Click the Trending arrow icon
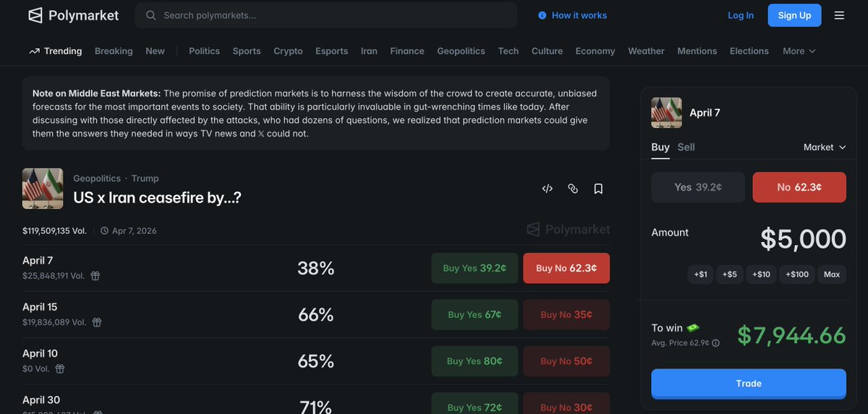 34,51
